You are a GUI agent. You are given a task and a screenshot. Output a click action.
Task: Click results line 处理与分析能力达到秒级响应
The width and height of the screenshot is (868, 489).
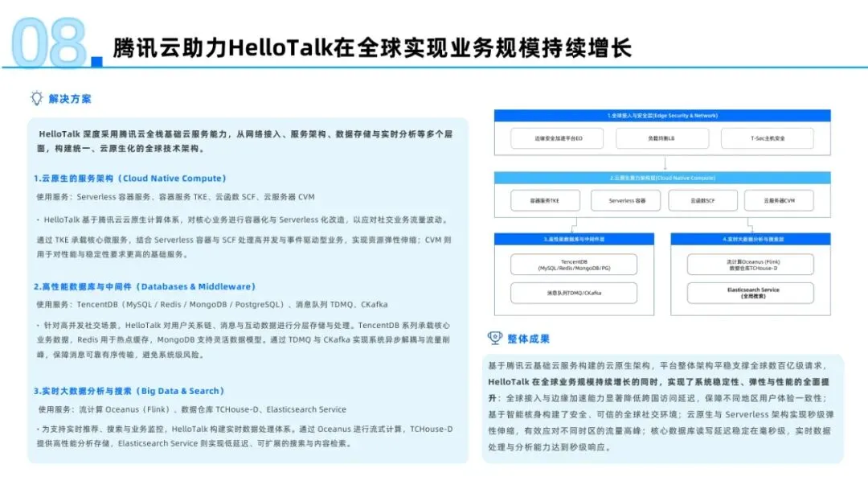(x=550, y=447)
